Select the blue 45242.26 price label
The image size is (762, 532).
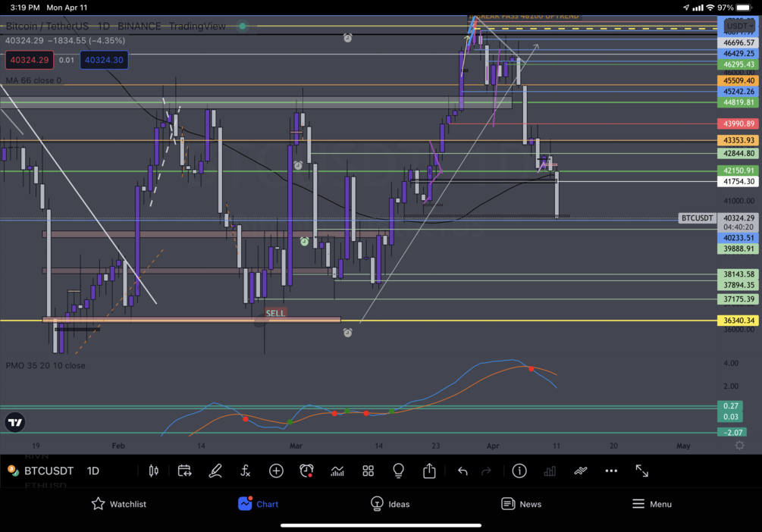point(738,92)
